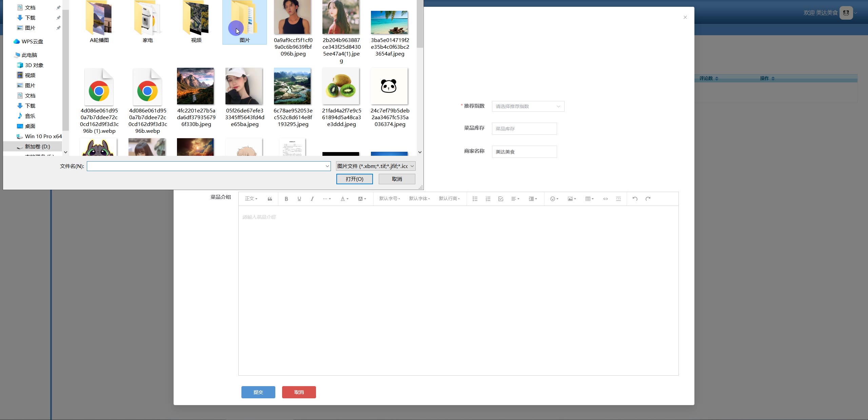Select 新加卷 (D:) in navigation tree

tap(37, 146)
